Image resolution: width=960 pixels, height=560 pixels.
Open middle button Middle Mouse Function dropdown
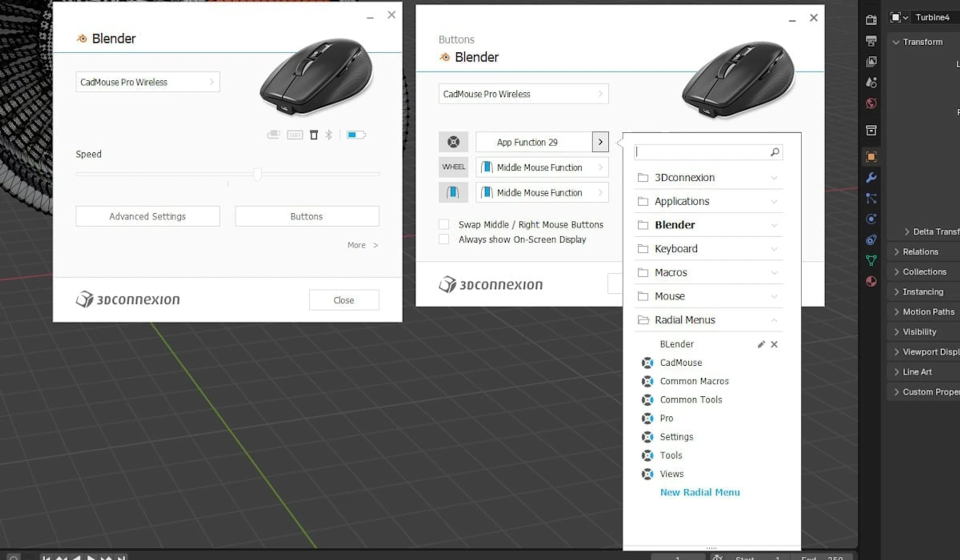point(542,192)
